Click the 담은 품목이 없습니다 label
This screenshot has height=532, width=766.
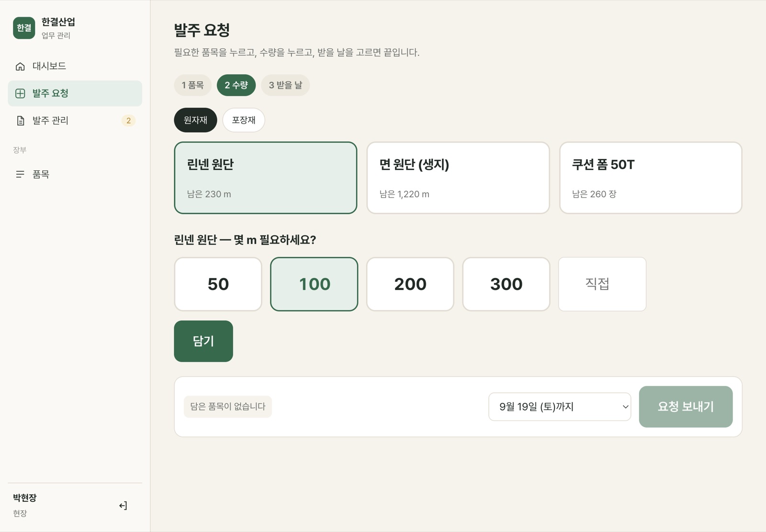[228, 407]
